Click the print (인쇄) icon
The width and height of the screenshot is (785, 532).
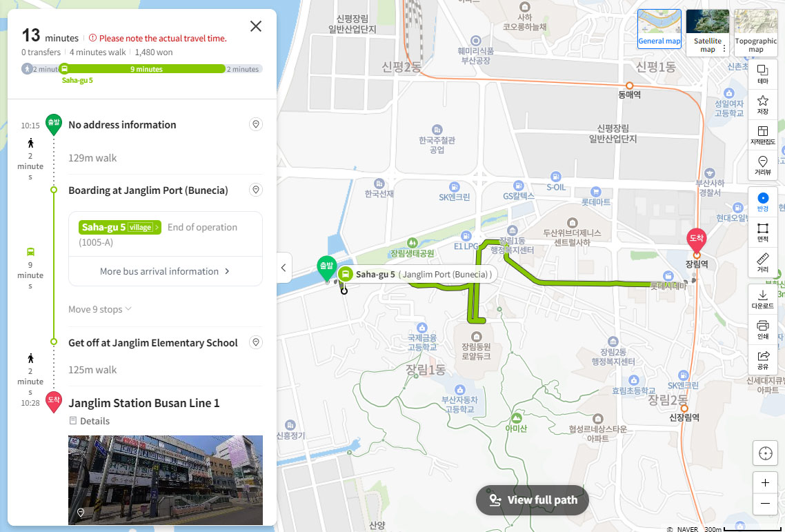[762, 329]
